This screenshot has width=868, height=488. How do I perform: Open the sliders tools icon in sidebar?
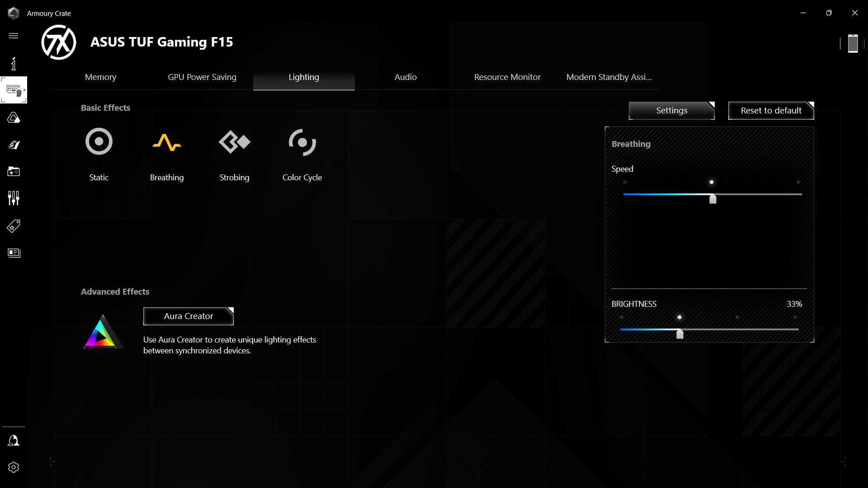point(14,198)
